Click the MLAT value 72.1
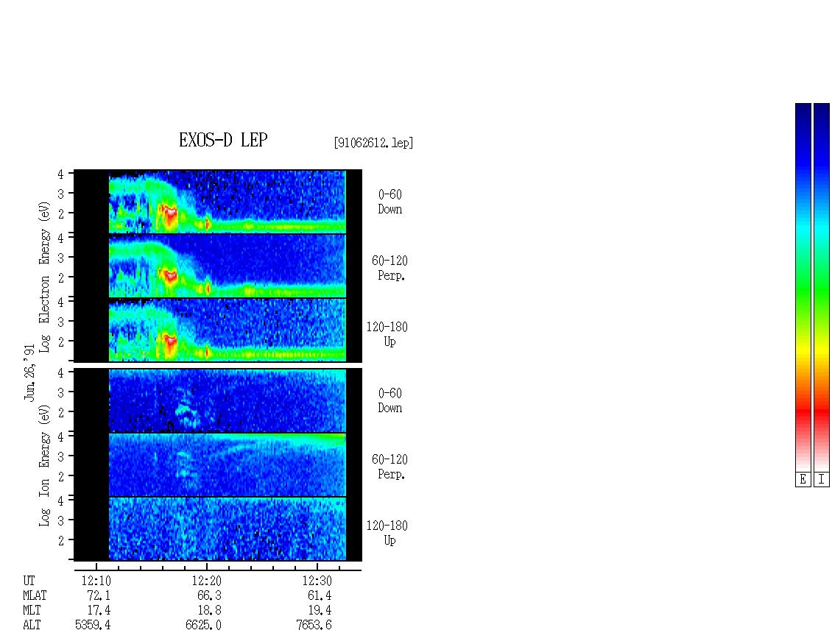 point(99,595)
